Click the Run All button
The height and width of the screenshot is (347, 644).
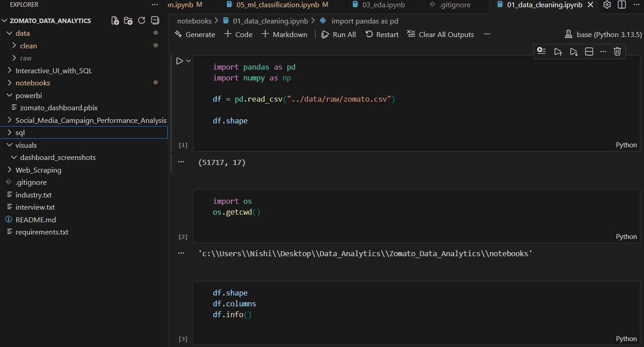coord(338,34)
